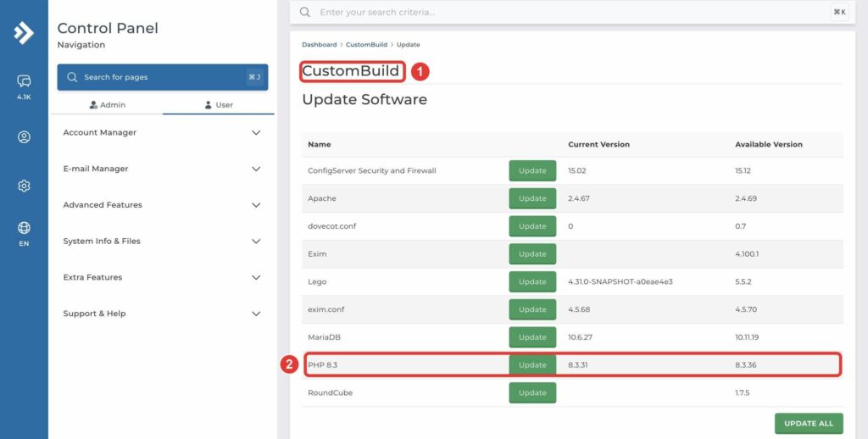This screenshot has width=868, height=439.
Task: Click Update button for dovecot.conf
Action: tap(532, 226)
